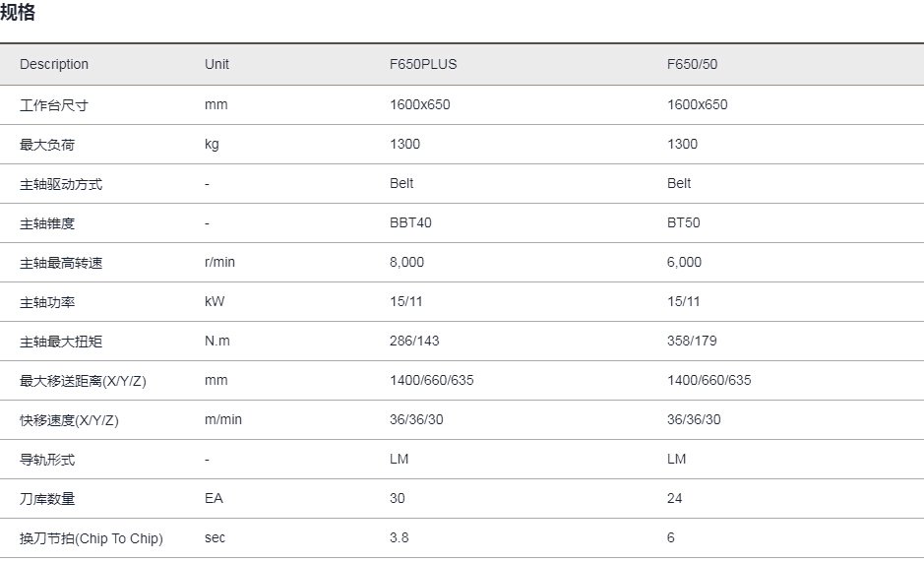Select the Description column header
Image resolution: width=924 pixels, height=562 pixels.
pos(54,64)
